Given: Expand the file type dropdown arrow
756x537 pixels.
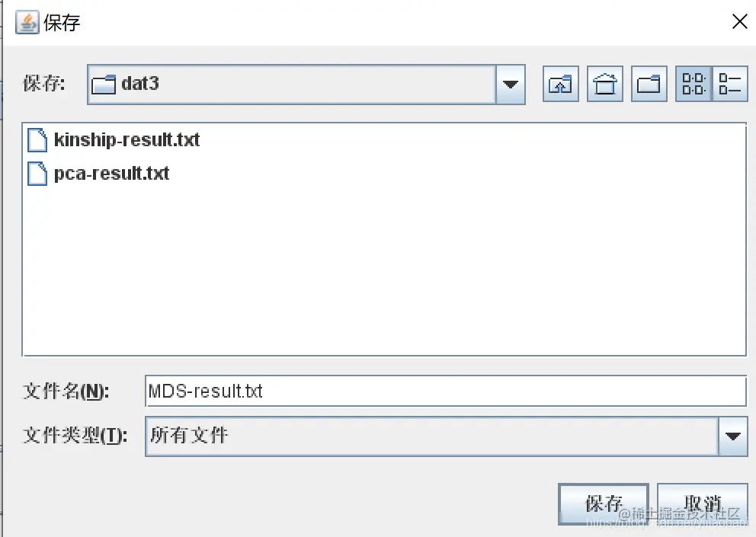Looking at the screenshot, I should click(x=733, y=436).
